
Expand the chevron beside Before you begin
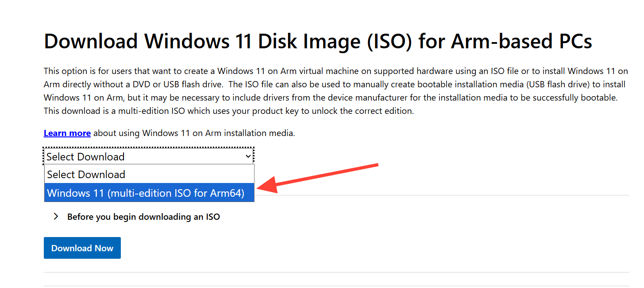[x=56, y=217]
